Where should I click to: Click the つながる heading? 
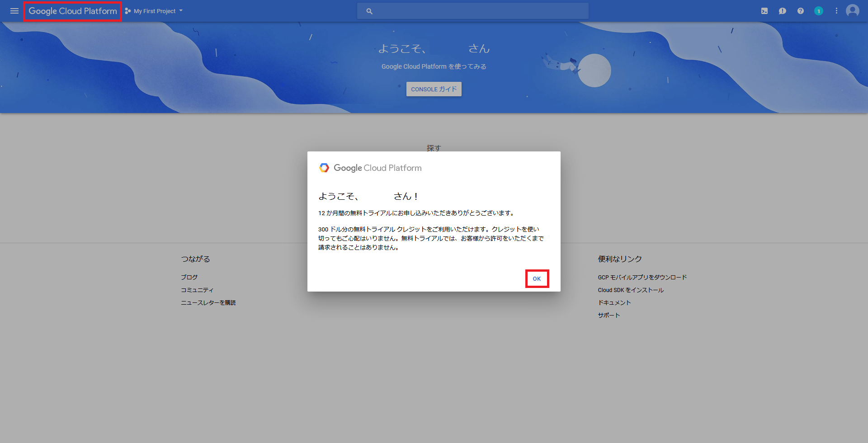[x=196, y=259]
